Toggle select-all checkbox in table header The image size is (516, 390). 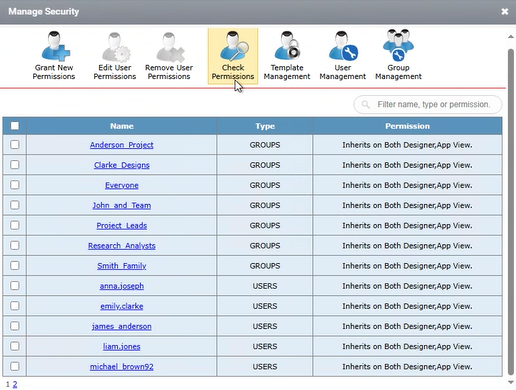pyautogui.click(x=15, y=126)
